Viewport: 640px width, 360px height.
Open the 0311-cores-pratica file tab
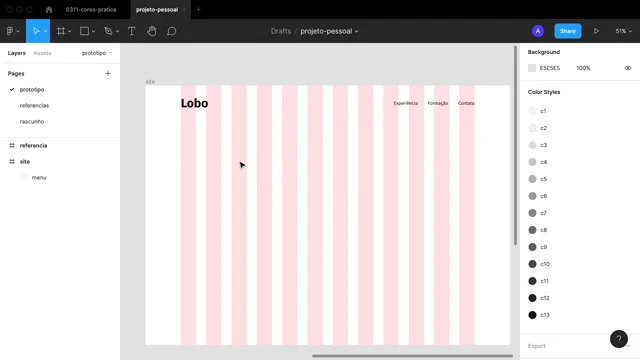pos(91,9)
